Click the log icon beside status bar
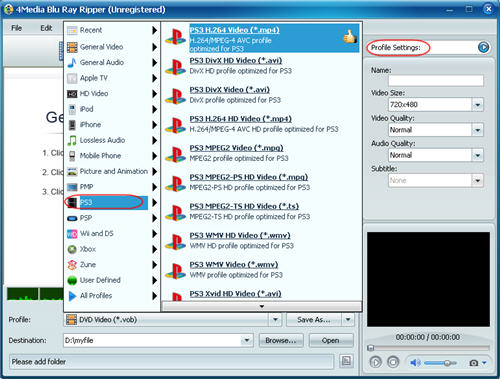Image resolution: width=500 pixels, height=379 pixels. coord(346,361)
